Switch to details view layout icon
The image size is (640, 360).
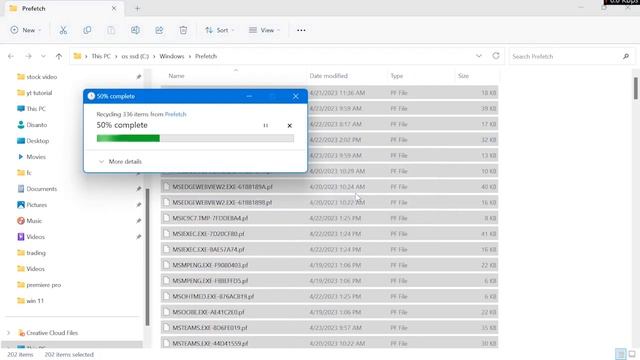pos(620,354)
